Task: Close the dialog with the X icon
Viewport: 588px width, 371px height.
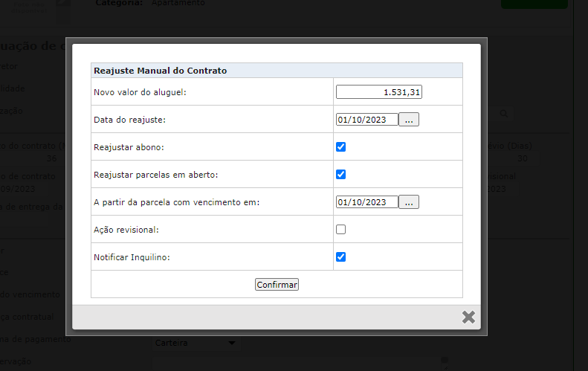Action: (x=468, y=317)
